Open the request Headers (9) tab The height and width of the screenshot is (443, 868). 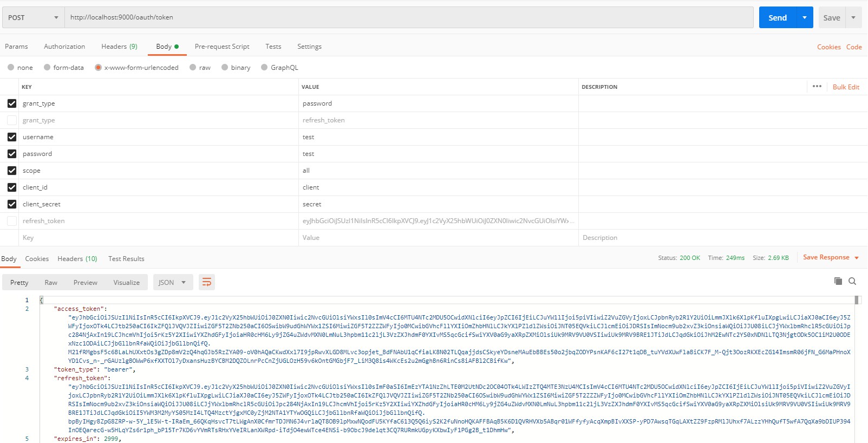(x=119, y=47)
